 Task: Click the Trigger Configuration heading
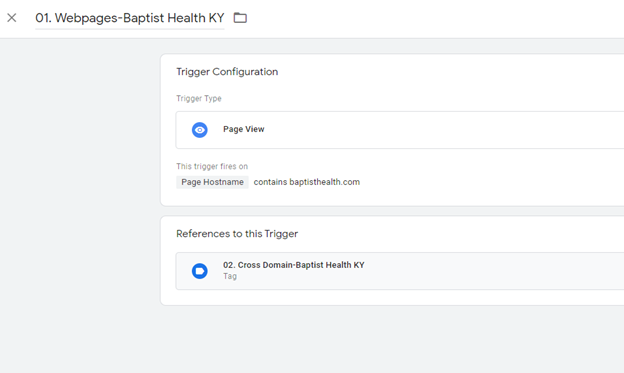(x=227, y=72)
